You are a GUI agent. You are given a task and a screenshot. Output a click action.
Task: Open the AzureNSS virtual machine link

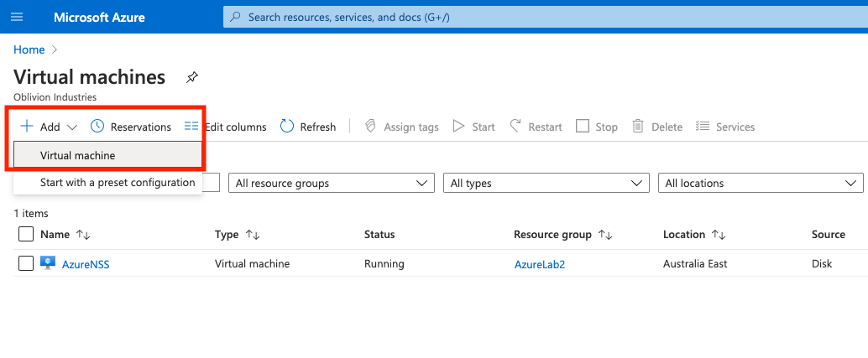pyautogui.click(x=86, y=264)
